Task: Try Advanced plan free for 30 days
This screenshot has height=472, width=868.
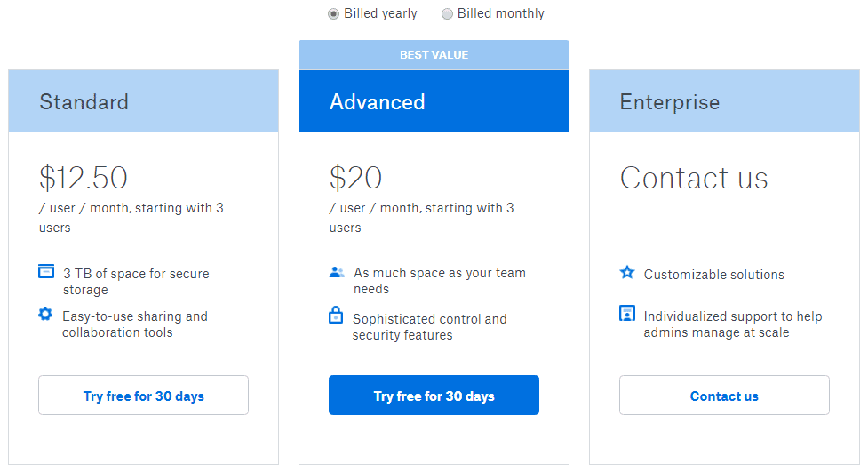Action: coord(434,395)
